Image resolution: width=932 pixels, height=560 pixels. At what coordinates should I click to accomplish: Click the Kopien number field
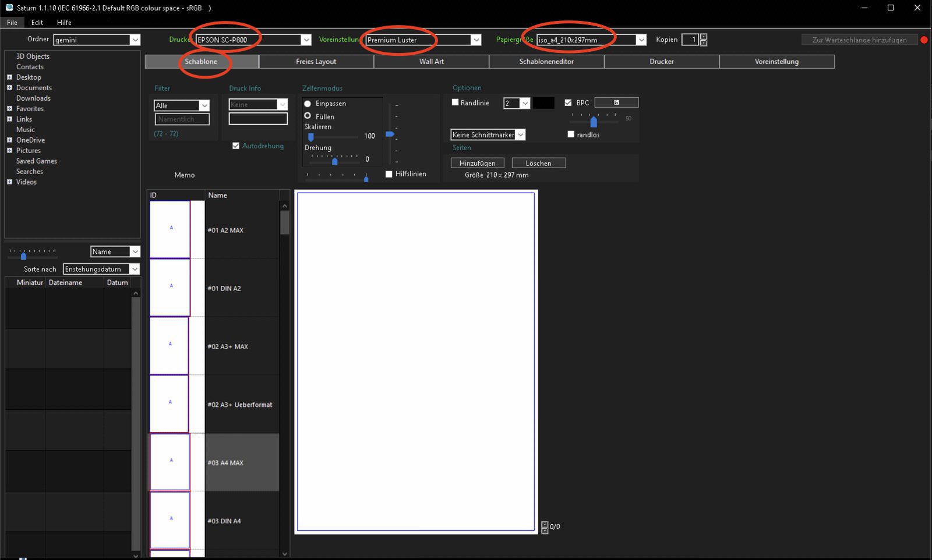(690, 40)
